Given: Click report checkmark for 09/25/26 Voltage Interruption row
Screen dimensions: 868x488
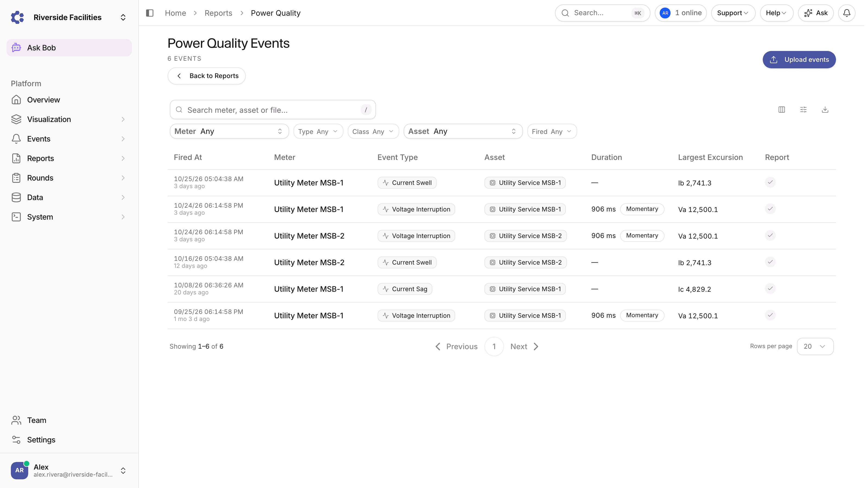Looking at the screenshot, I should (770, 315).
